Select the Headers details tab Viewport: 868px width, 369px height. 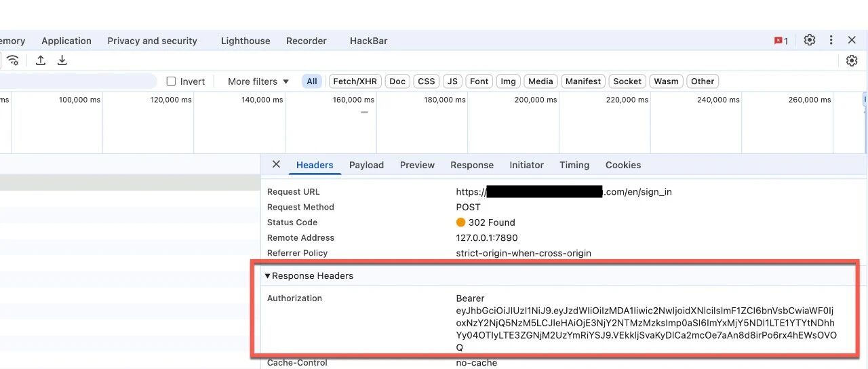pyautogui.click(x=315, y=165)
